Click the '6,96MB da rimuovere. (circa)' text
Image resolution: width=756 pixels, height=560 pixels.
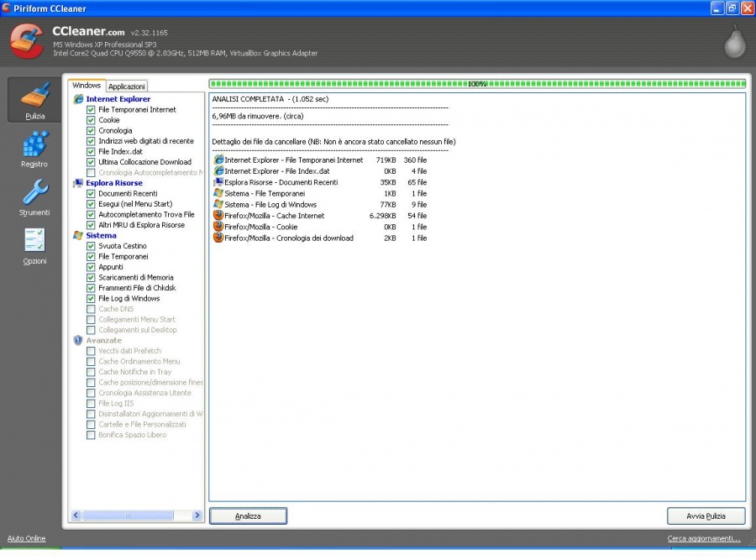pyautogui.click(x=258, y=116)
